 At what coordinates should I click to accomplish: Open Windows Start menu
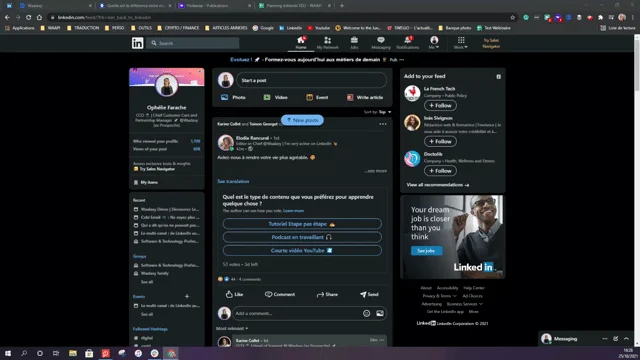8,353
